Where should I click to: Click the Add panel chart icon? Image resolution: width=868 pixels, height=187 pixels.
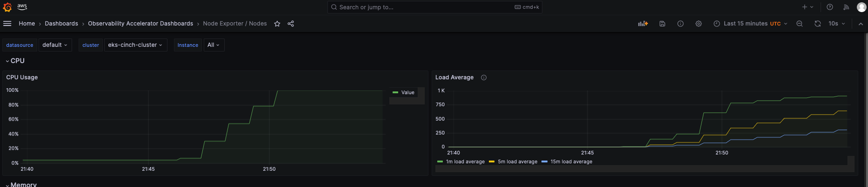pyautogui.click(x=643, y=24)
